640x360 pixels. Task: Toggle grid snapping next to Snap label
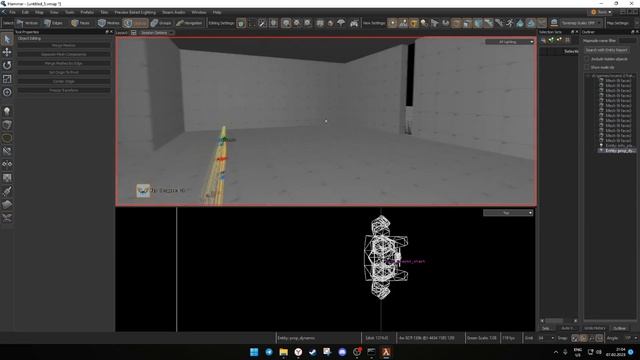pyautogui.click(x=575, y=338)
